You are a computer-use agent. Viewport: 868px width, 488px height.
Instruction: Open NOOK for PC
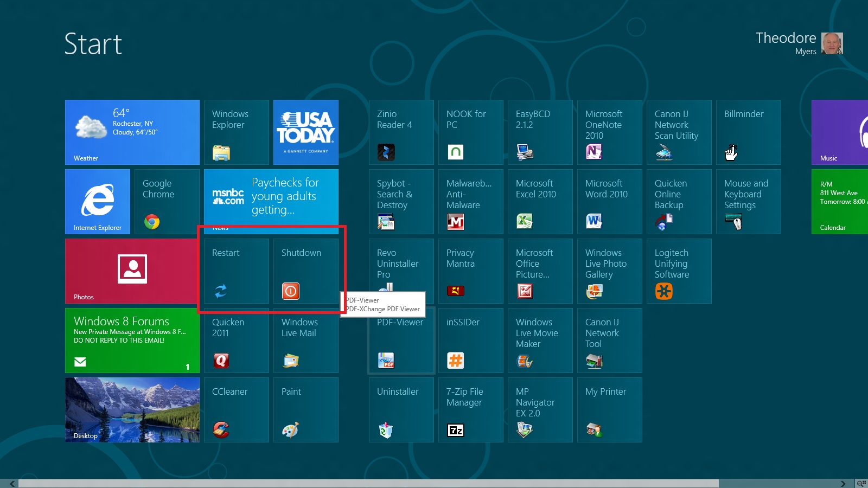click(470, 132)
